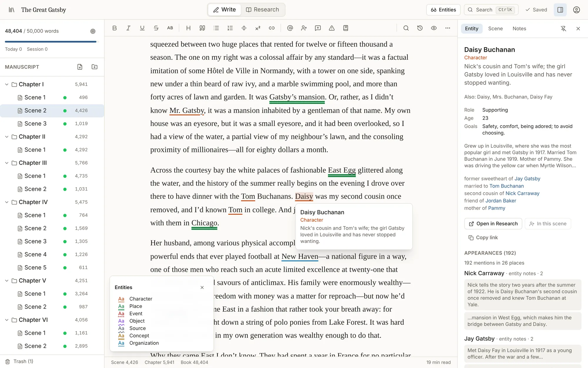This screenshot has height=368, width=588.
Task: Apply strikethrough formatting
Action: click(156, 28)
